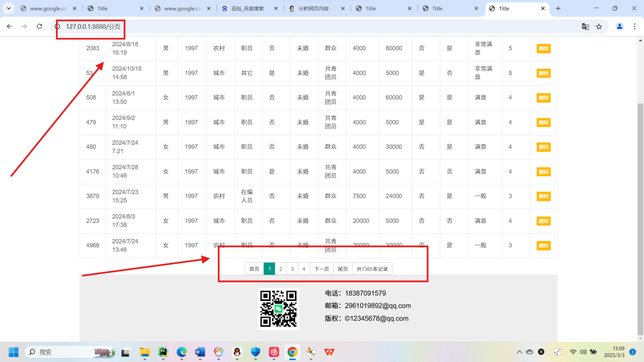The image size is (644, 362).
Task: Click the 80000 value in row 2083
Action: (x=394, y=48)
